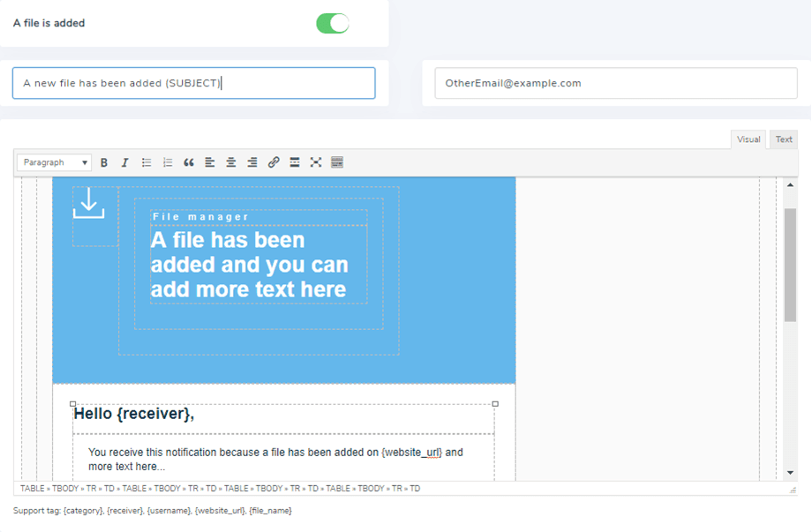Disable the 'A file is added' switch
Image resolution: width=812 pixels, height=532 pixels.
[333, 24]
